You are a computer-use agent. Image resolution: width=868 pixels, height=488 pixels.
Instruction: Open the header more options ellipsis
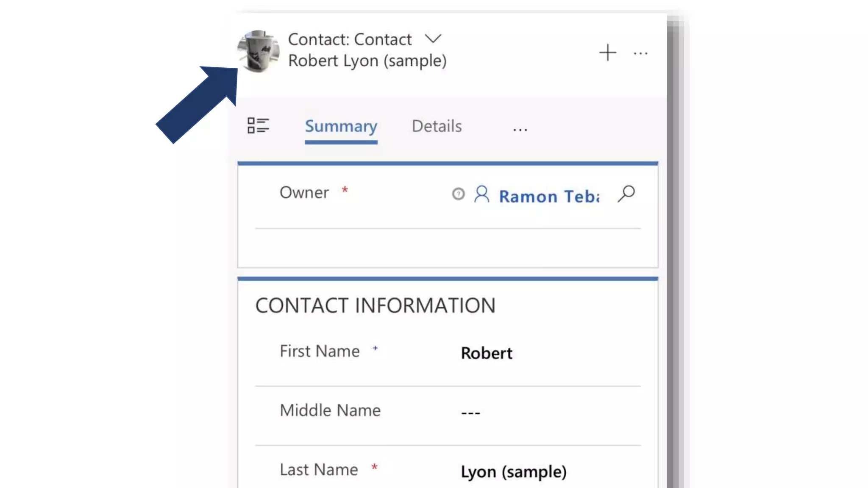640,54
